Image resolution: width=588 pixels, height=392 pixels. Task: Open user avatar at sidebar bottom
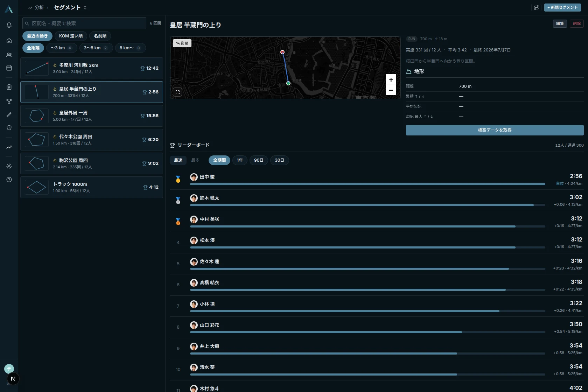pos(9,369)
